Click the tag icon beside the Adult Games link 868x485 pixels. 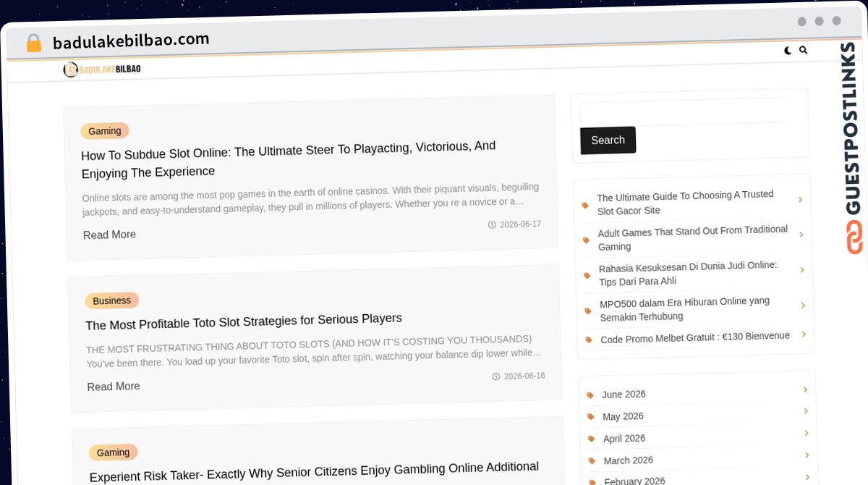[587, 240]
